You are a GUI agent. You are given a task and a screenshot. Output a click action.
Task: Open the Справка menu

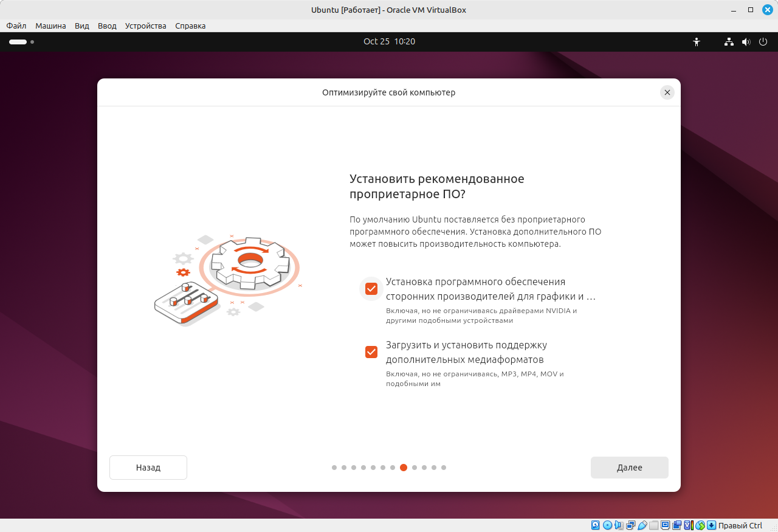[190, 26]
